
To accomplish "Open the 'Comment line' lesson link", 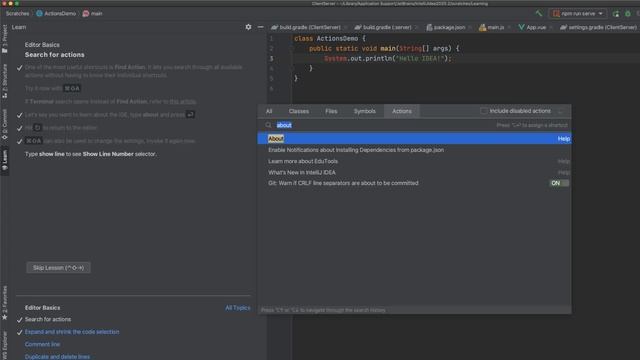I will pyautogui.click(x=42, y=344).
